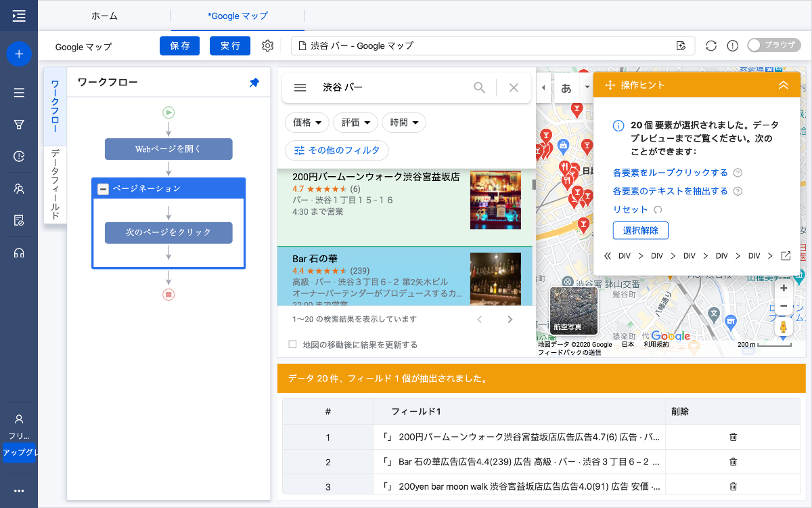Go to previous results page arrow
Image resolution: width=812 pixels, height=508 pixels.
(479, 319)
